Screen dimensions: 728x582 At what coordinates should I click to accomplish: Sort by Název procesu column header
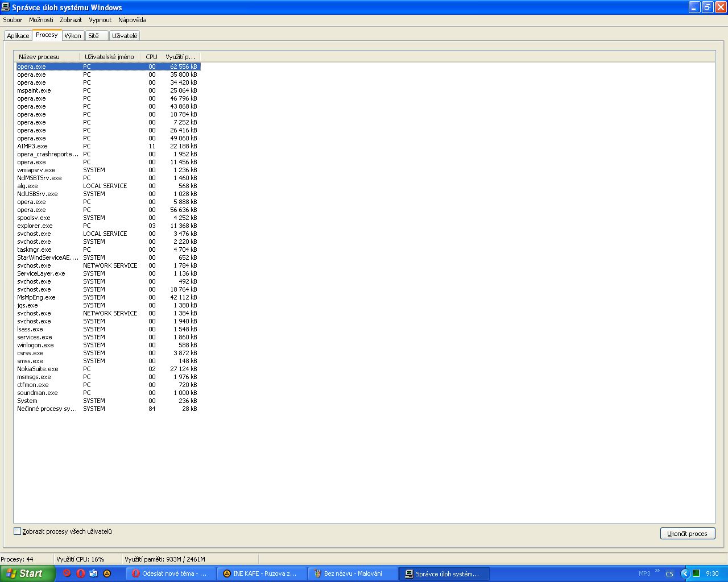pyautogui.click(x=48, y=57)
